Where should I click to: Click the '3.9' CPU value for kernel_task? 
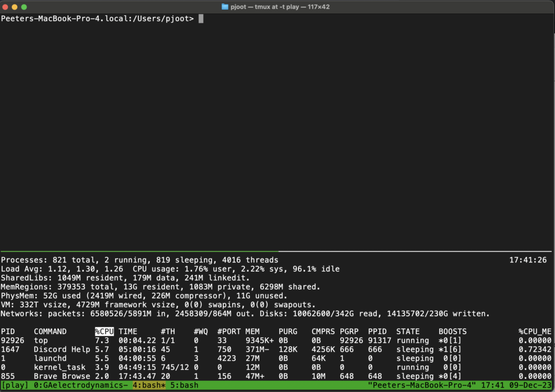pos(102,367)
